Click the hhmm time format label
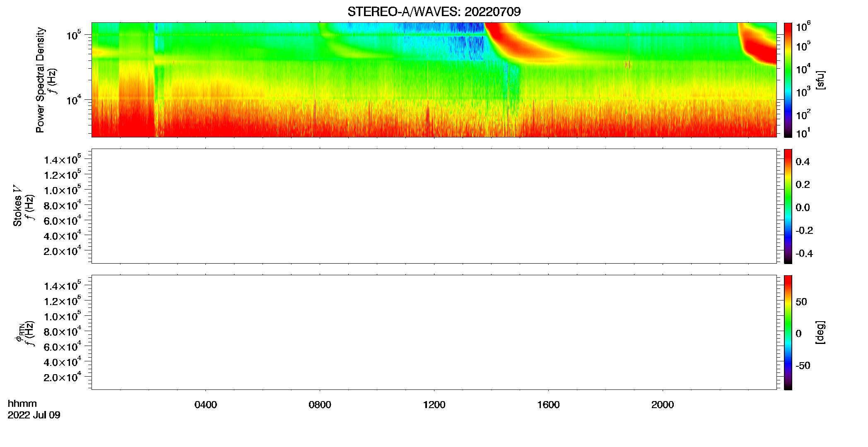This screenshot has height=447, width=868. (22, 404)
